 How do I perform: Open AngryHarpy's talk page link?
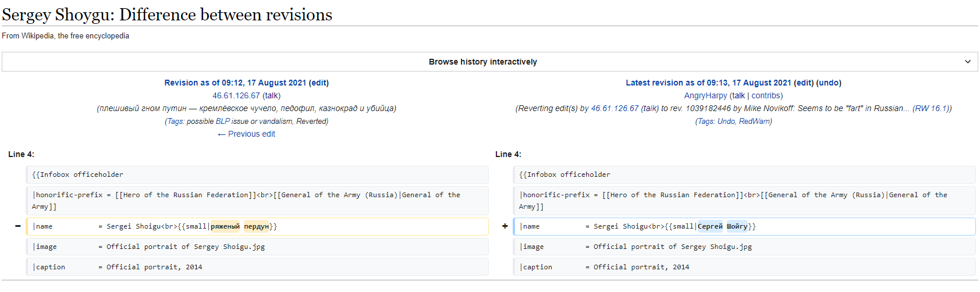pos(738,95)
